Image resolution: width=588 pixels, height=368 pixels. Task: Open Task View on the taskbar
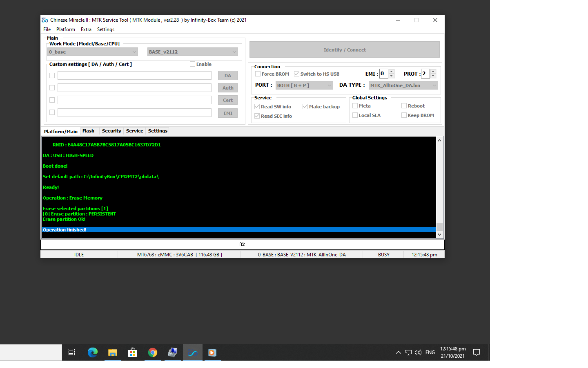[72, 352]
